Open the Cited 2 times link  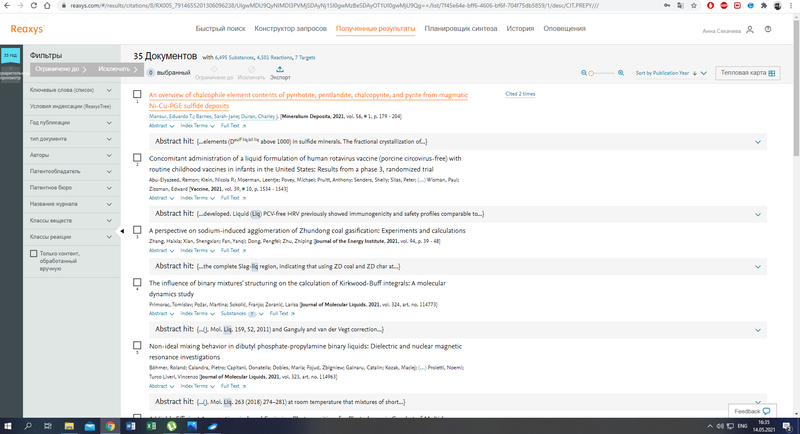520,94
